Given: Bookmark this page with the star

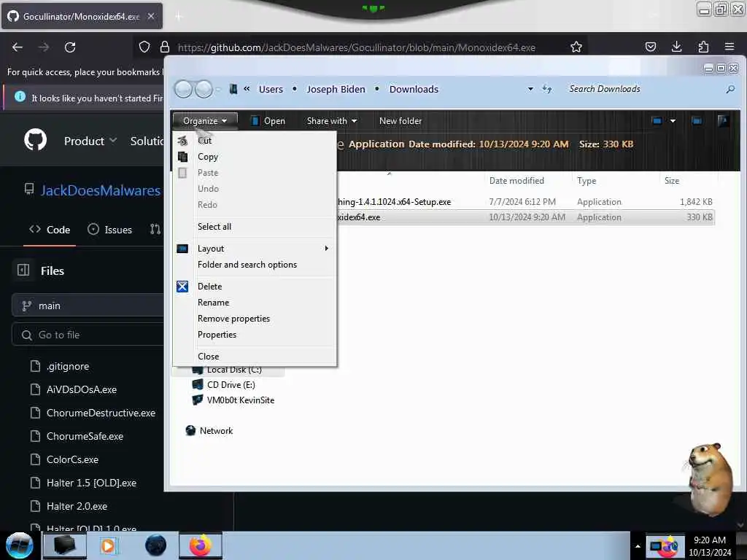Looking at the screenshot, I should 576,47.
